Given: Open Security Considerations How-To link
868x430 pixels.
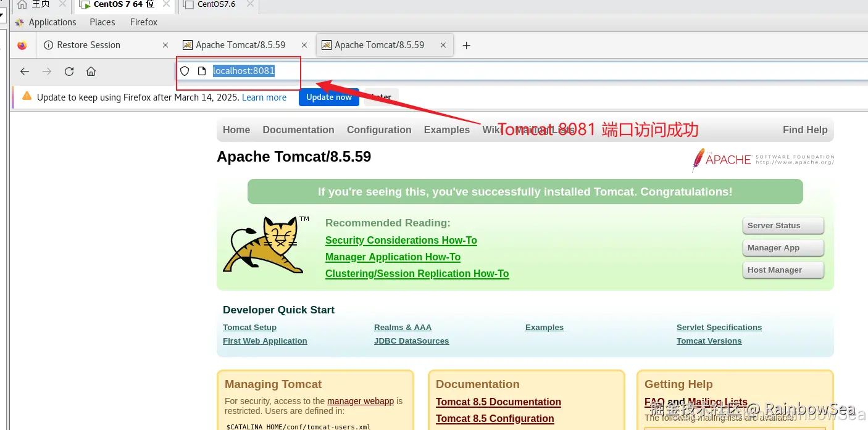Looking at the screenshot, I should point(401,241).
